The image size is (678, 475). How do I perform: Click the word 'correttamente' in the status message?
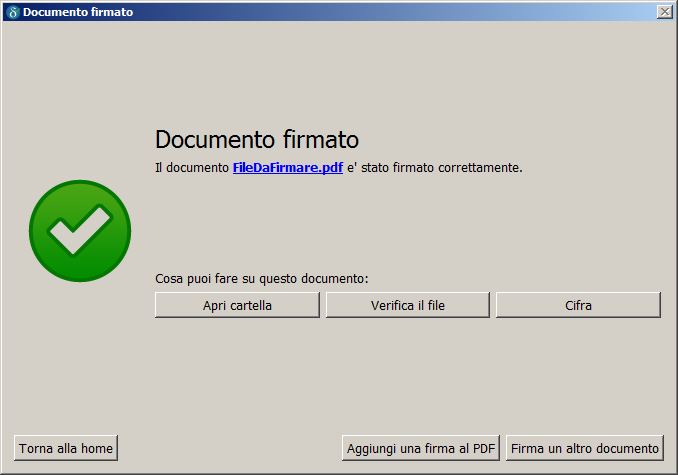[x=480, y=168]
